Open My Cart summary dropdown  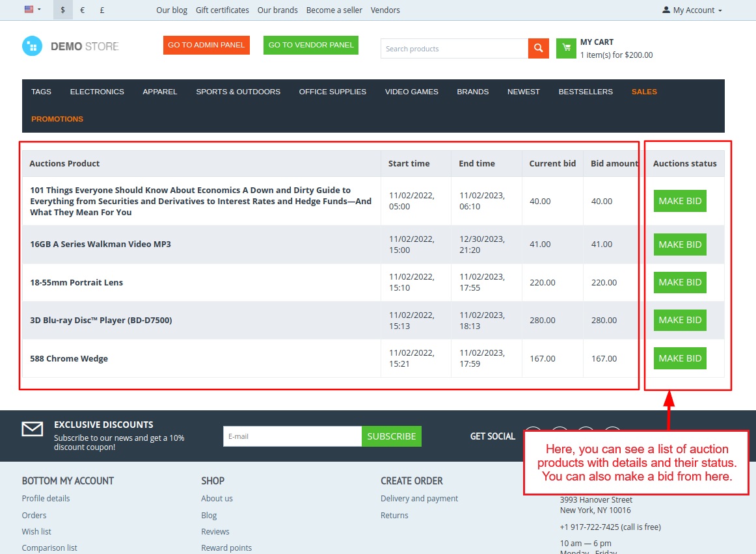(x=615, y=49)
